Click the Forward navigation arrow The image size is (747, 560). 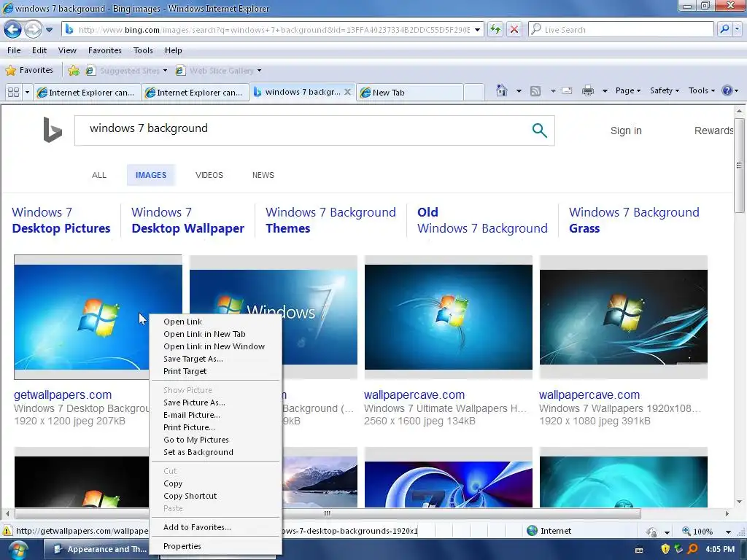(x=33, y=29)
